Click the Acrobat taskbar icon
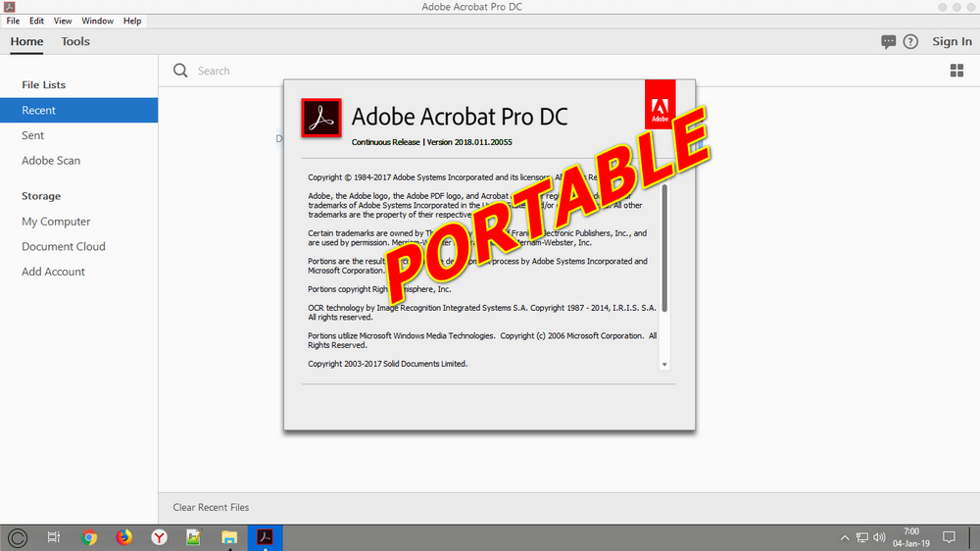 pos(265,538)
